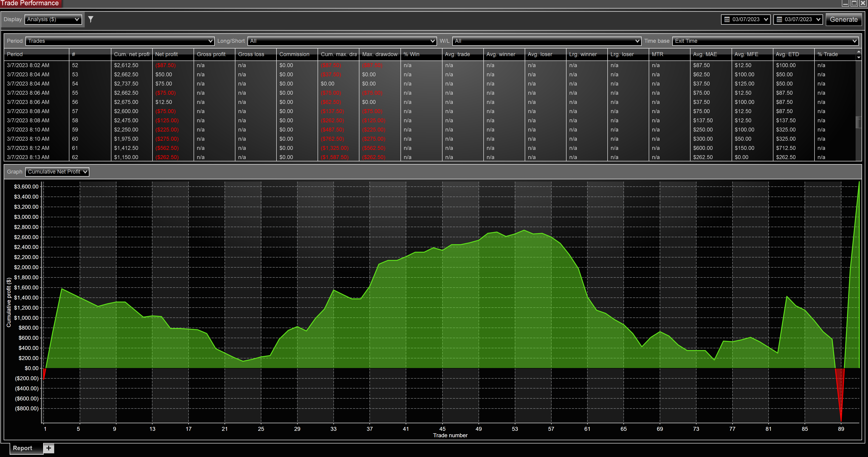Open the Graph Cumulative Net Profit dropdown
The width and height of the screenshot is (868, 457).
[57, 172]
